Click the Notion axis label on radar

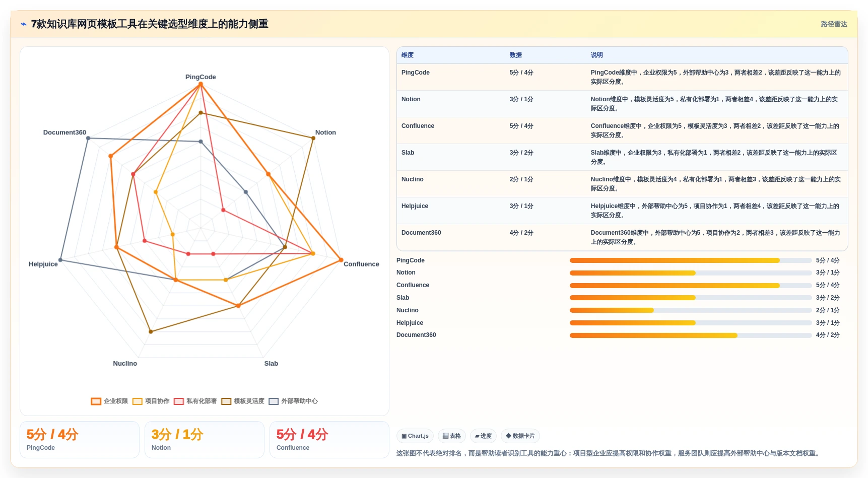(325, 132)
